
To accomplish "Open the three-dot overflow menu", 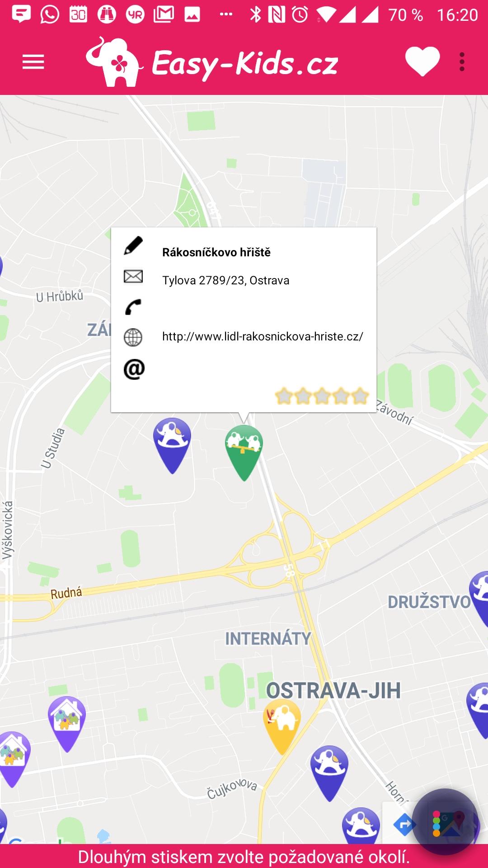I will click(462, 62).
